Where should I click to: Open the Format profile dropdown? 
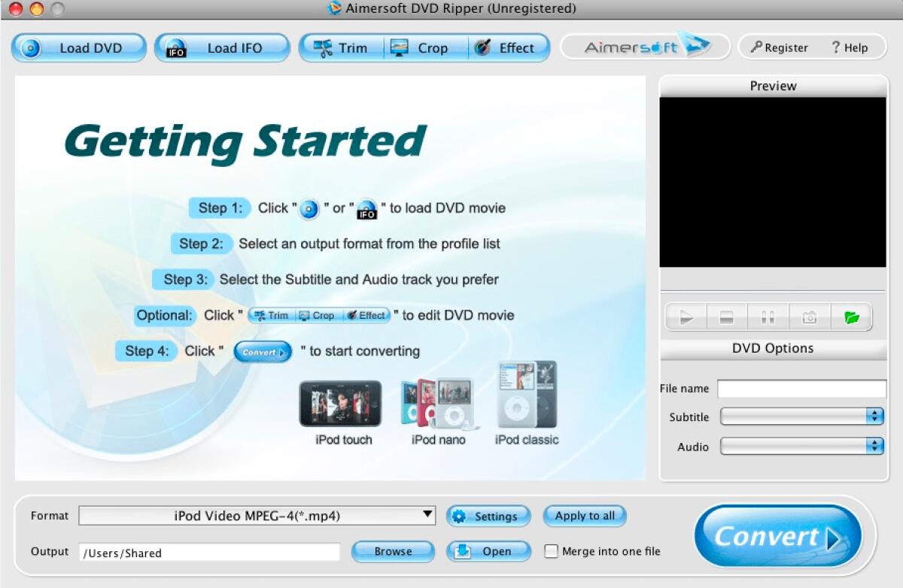pos(426,516)
